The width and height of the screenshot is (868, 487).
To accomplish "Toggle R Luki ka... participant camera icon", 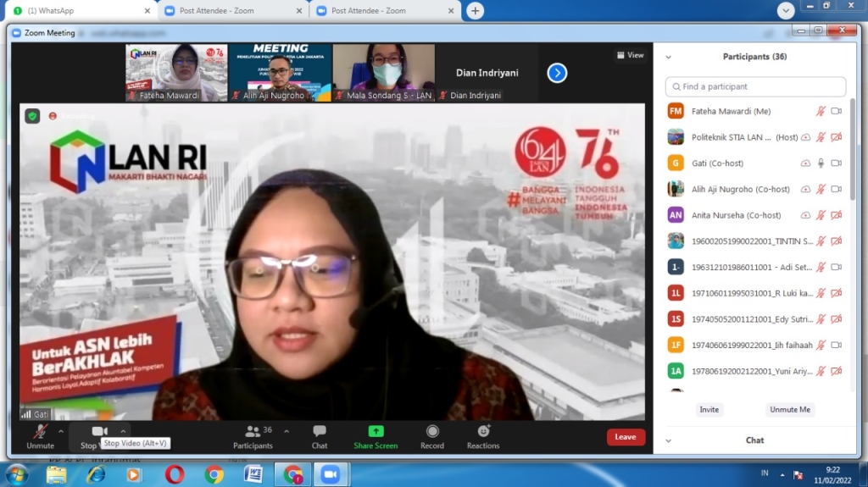I will click(x=837, y=293).
